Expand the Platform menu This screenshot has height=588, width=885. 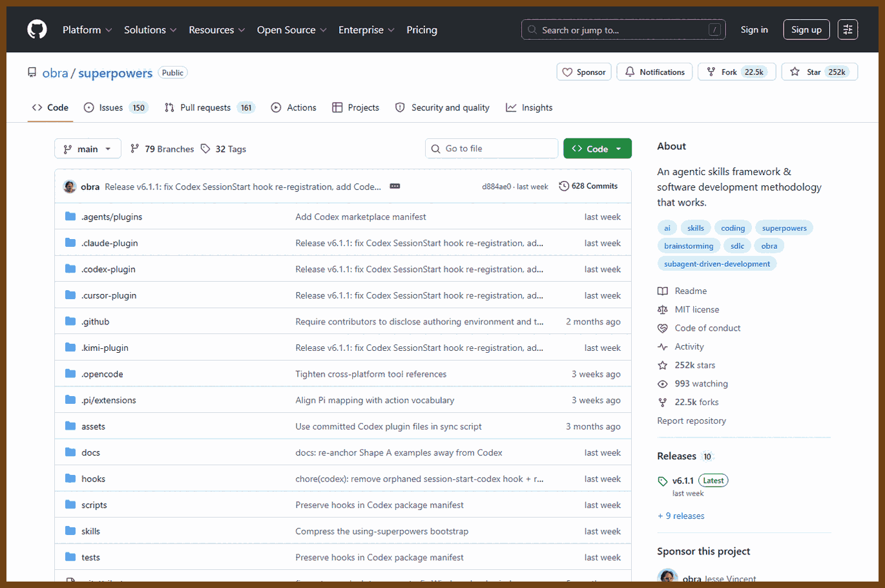coord(87,30)
